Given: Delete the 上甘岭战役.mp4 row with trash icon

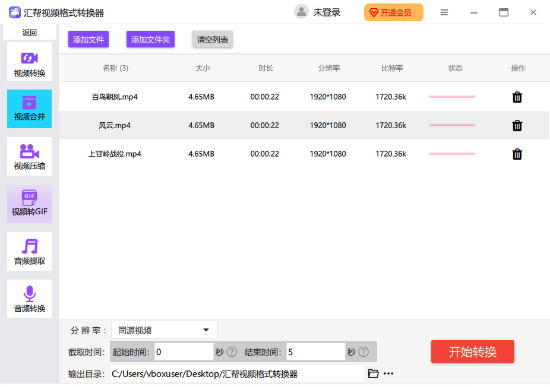Looking at the screenshot, I should pyautogui.click(x=517, y=154).
